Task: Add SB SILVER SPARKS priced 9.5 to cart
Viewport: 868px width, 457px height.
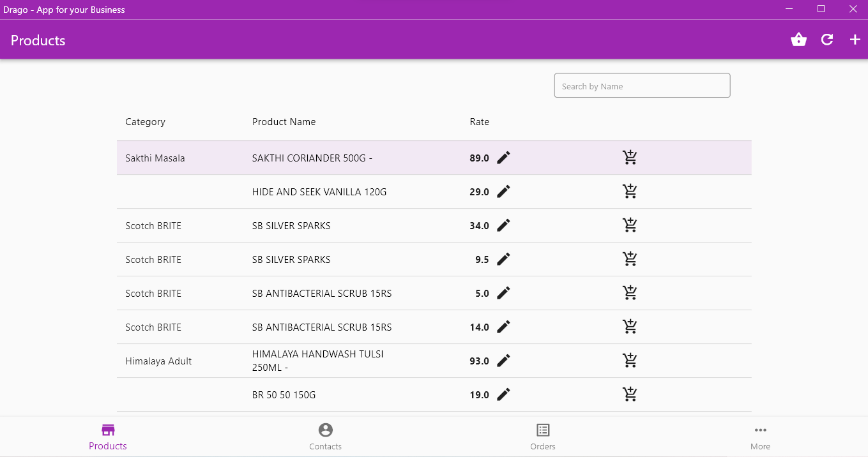Action: (630, 259)
